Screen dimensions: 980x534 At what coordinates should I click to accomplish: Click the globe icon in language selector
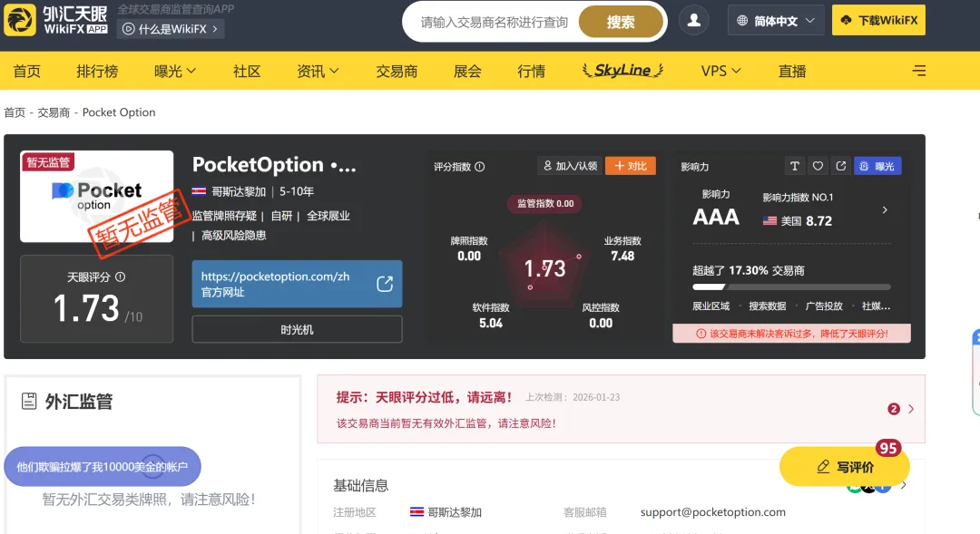[x=742, y=21]
